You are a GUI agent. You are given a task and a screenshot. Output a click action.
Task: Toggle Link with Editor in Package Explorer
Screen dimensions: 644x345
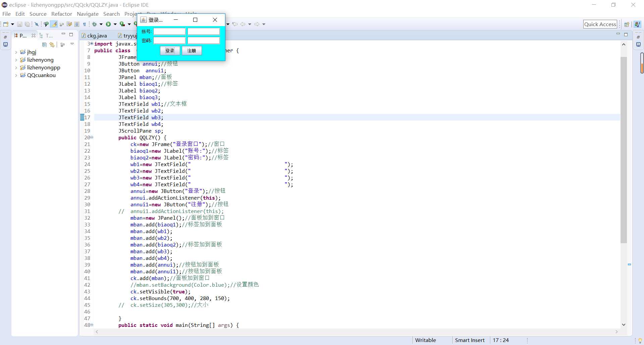coord(52,45)
